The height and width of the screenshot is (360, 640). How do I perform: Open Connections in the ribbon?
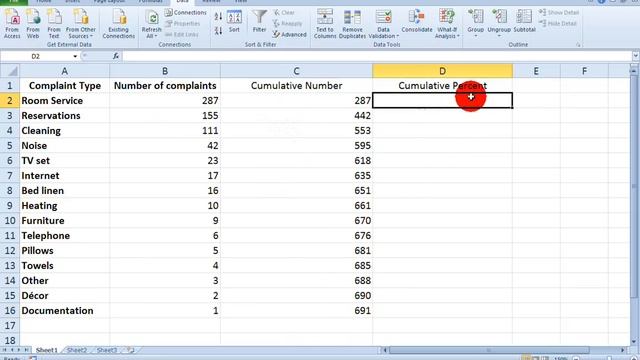tap(186, 13)
